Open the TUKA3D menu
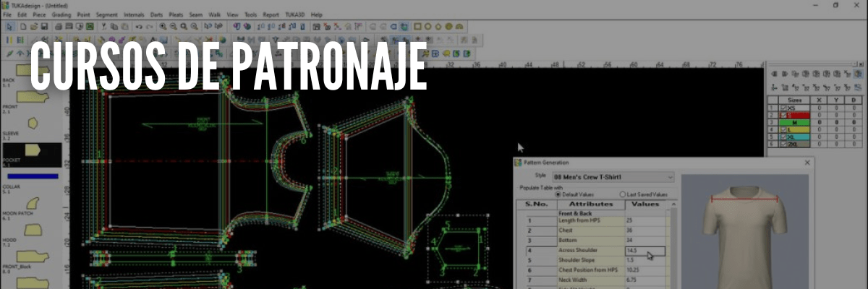This screenshot has height=289, width=868. click(x=295, y=14)
